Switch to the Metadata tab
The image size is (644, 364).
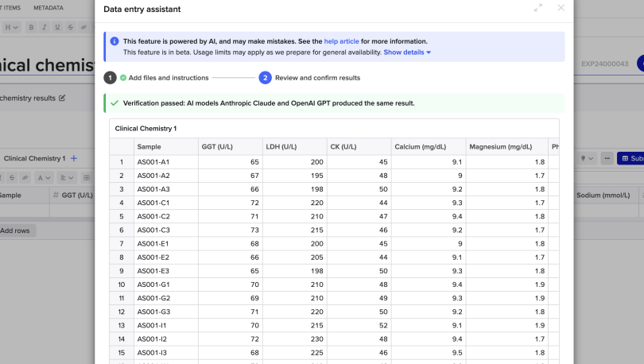click(x=48, y=8)
